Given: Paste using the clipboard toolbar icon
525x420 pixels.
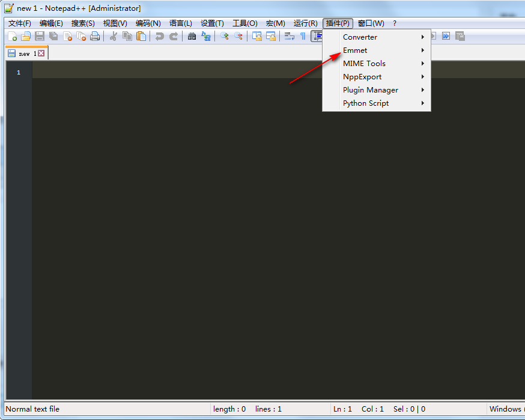Looking at the screenshot, I should point(141,36).
